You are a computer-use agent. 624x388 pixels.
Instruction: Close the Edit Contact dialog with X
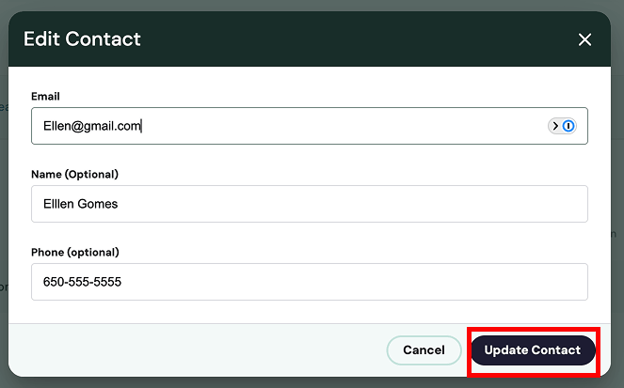coord(585,39)
